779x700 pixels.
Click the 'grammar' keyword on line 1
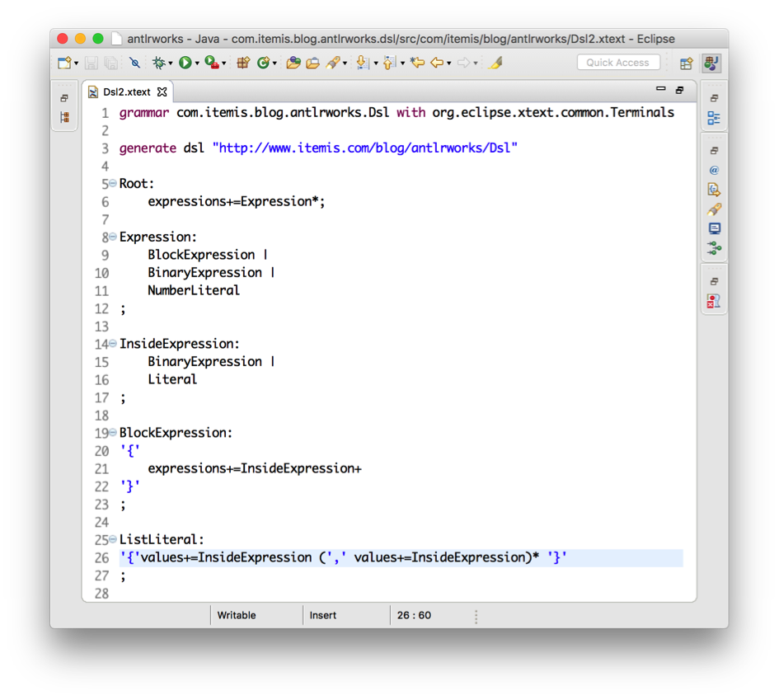144,113
